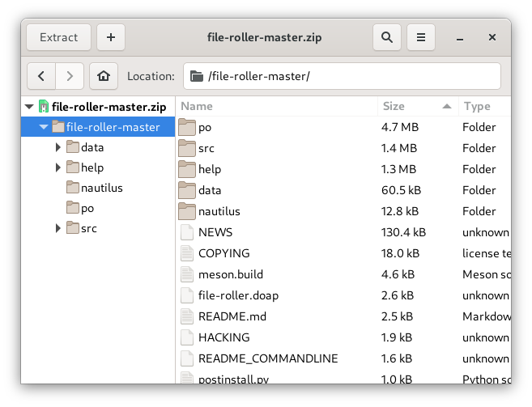Click the folder icon in Location field
The image size is (532, 407).
pos(197,76)
